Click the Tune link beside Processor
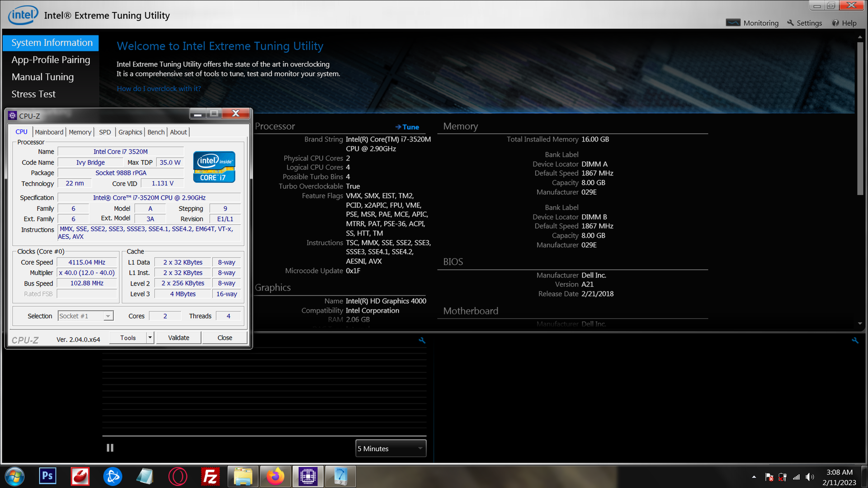 (x=407, y=127)
